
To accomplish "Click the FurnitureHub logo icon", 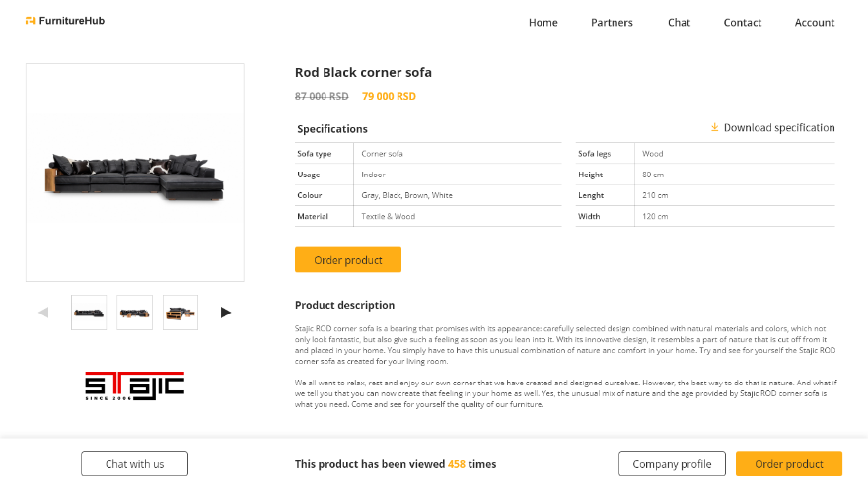I will click(31, 21).
